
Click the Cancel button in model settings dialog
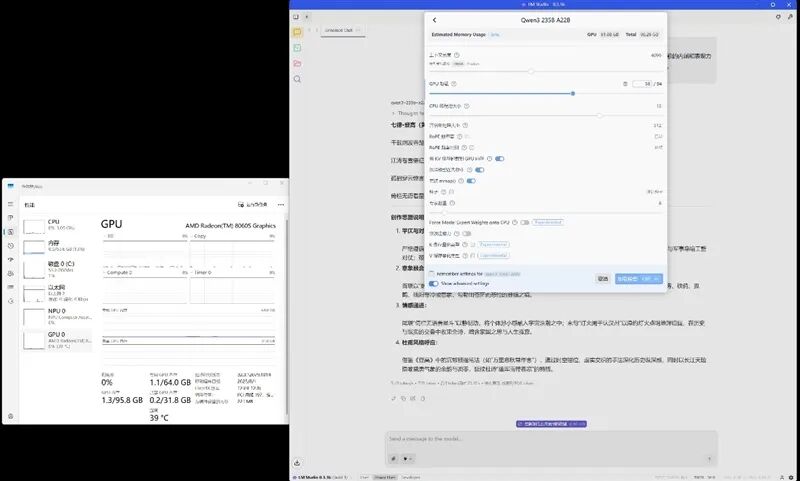(x=603, y=279)
